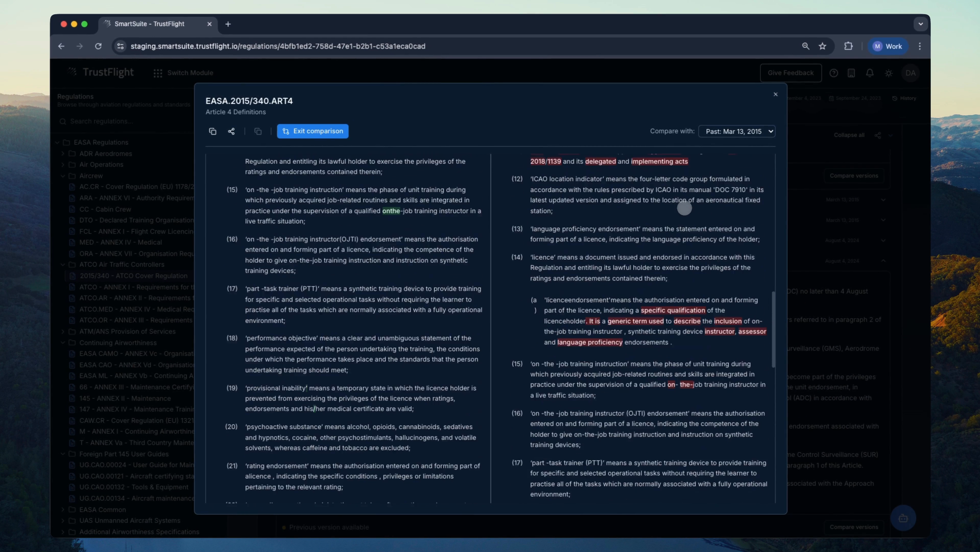
Task: Click the help question mark icon
Action: (833, 73)
